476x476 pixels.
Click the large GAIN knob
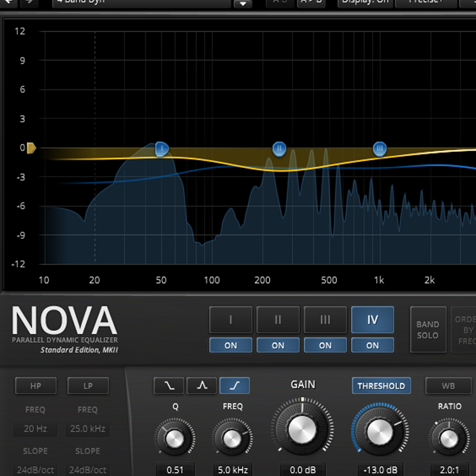click(302, 429)
